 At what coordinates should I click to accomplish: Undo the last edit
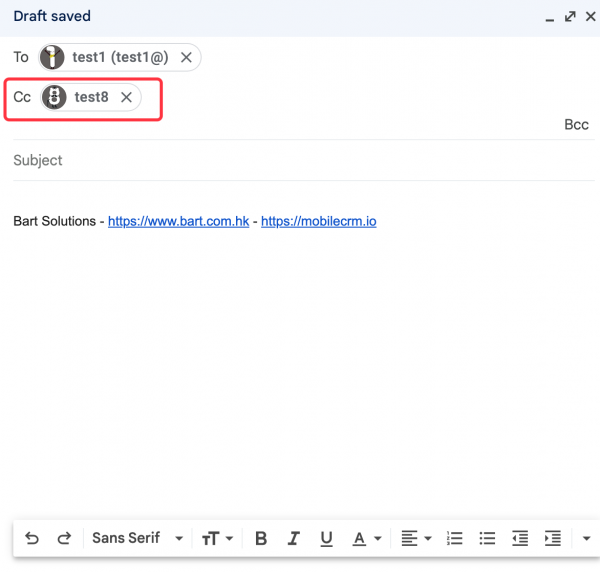point(32,538)
